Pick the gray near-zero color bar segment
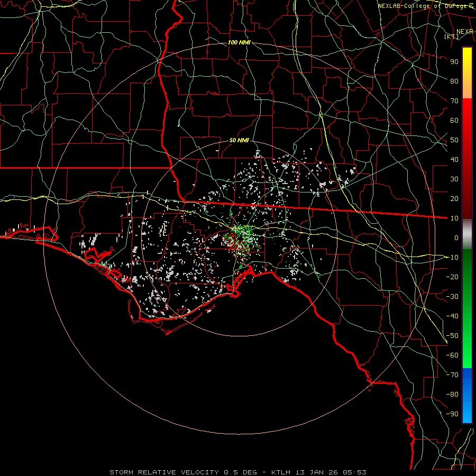 click(467, 234)
